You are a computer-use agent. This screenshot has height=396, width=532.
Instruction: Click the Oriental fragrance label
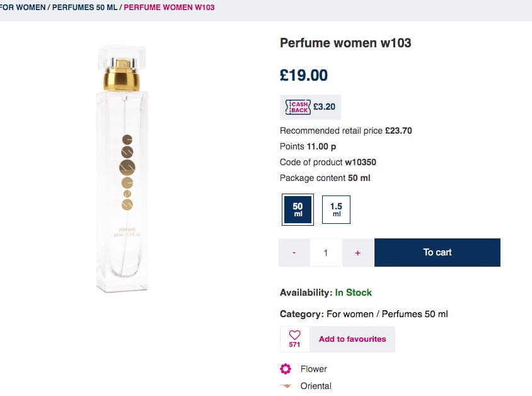pyautogui.click(x=316, y=386)
